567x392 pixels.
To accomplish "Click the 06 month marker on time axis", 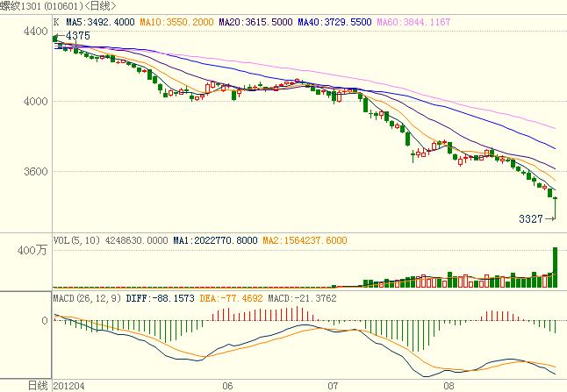I will pyautogui.click(x=227, y=386).
